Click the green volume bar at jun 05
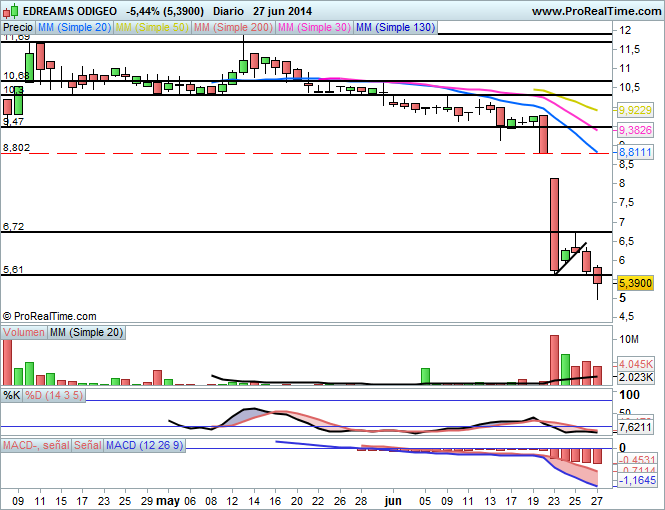This screenshot has width=665, height=510. pos(425,376)
